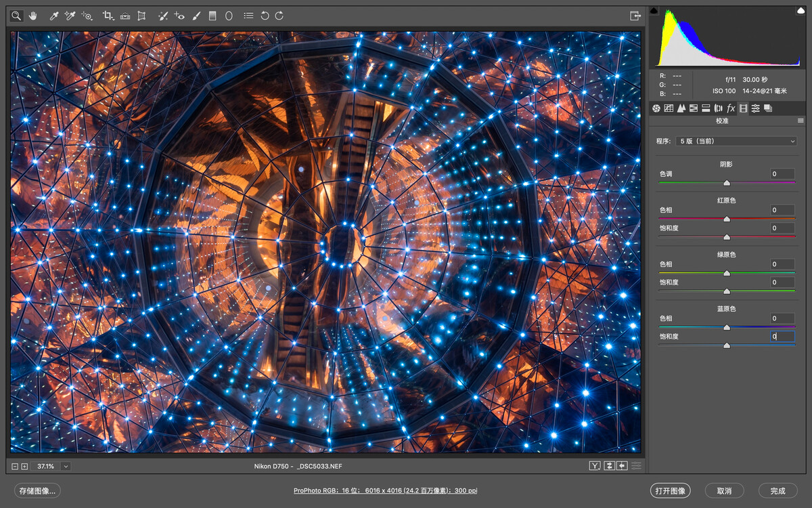812x508 pixels.
Task: Switch to the Split Toning panel tab
Action: pos(706,108)
